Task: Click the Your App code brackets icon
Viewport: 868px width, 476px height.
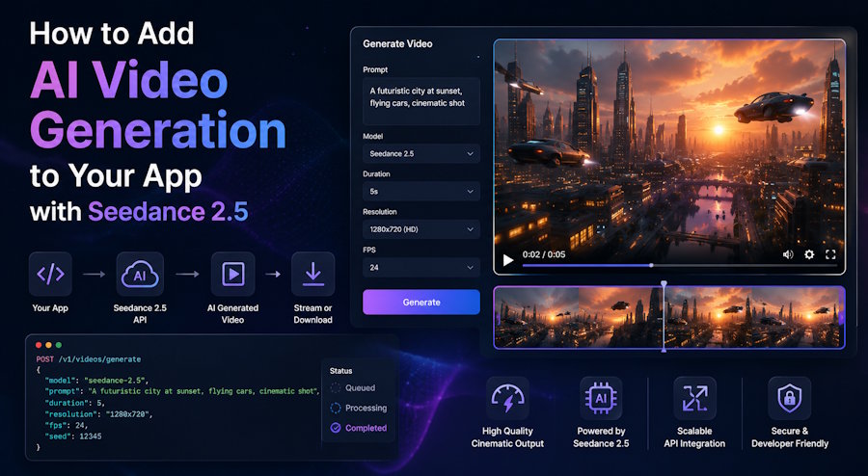Action: pos(50,275)
